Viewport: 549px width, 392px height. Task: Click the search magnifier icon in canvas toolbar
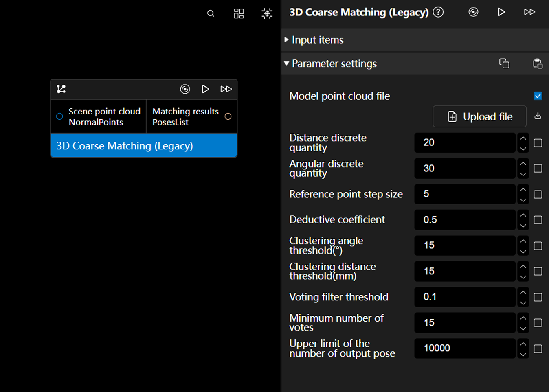pyautogui.click(x=211, y=13)
